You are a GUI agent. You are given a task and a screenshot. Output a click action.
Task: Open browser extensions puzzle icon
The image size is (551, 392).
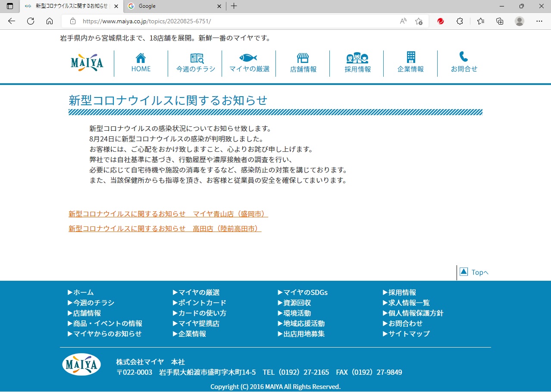tap(460, 21)
